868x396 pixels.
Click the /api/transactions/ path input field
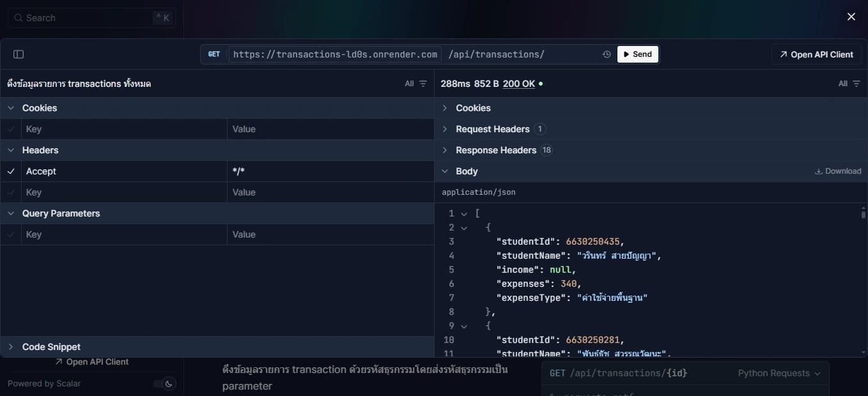(x=499, y=54)
